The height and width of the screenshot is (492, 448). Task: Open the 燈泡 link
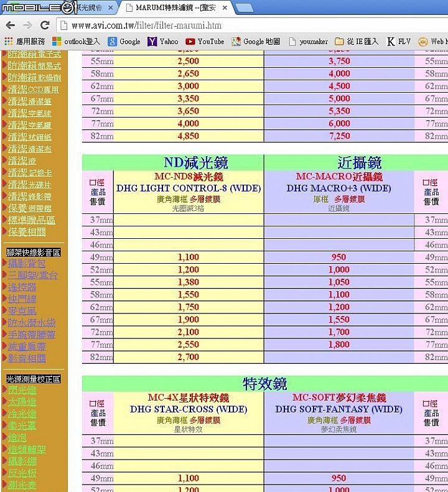[x=17, y=437]
